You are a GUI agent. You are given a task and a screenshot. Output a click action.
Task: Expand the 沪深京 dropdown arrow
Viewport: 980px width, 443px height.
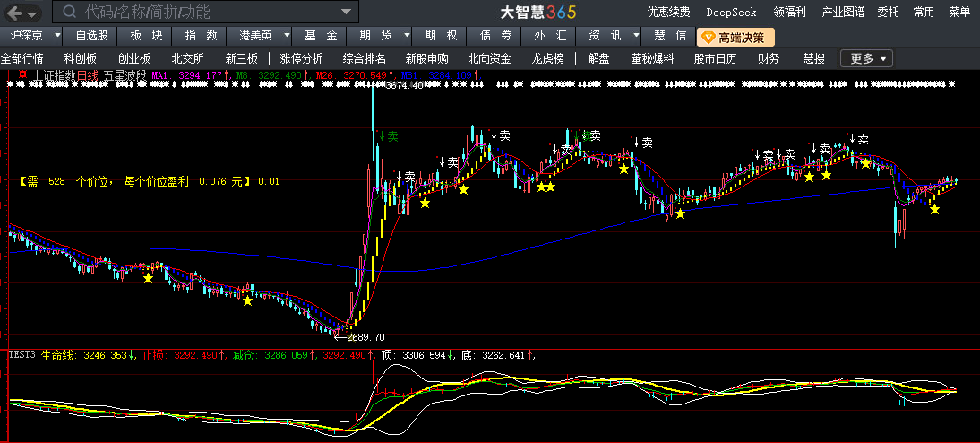[x=57, y=36]
